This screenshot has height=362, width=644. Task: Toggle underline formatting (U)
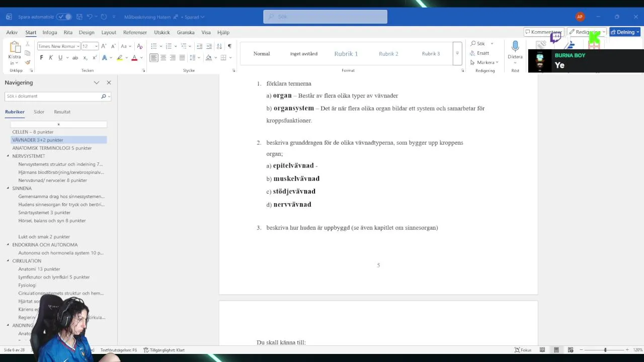60,58
